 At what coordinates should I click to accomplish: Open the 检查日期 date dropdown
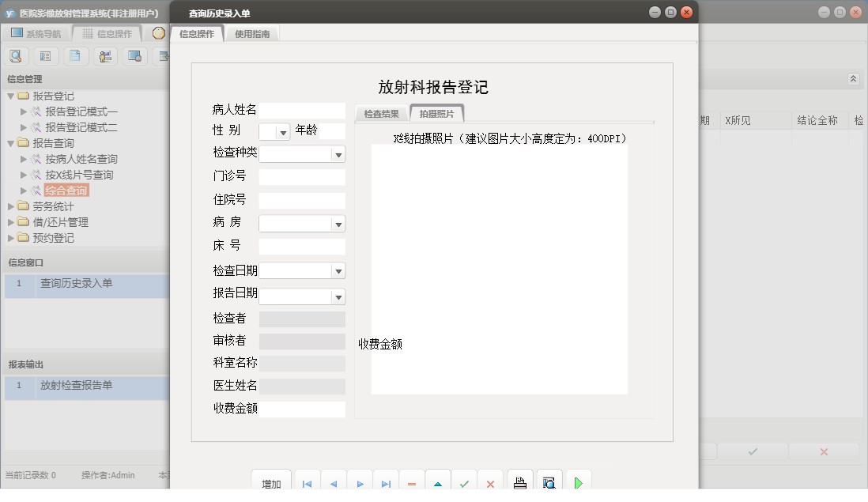click(339, 270)
